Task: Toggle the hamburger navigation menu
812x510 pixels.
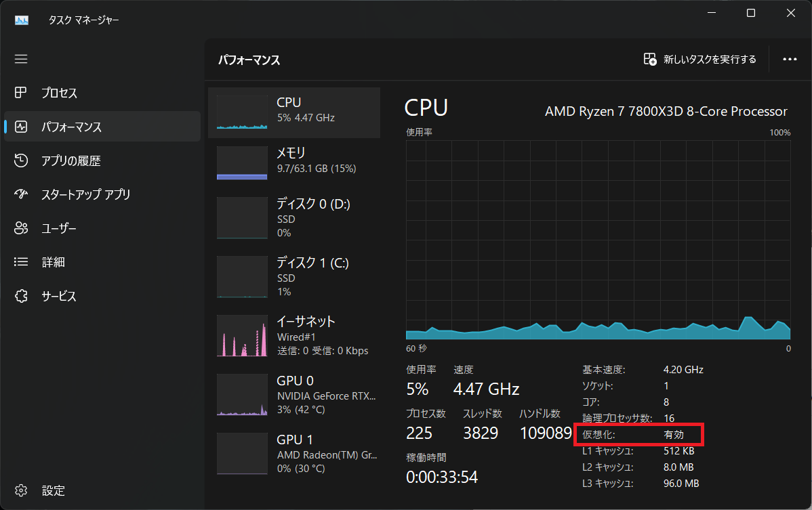Action: [x=21, y=59]
